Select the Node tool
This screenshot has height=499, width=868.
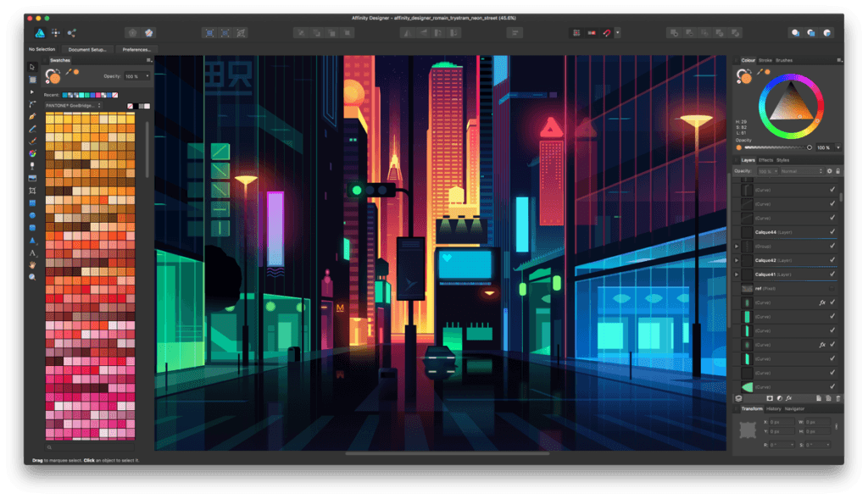pos(32,91)
